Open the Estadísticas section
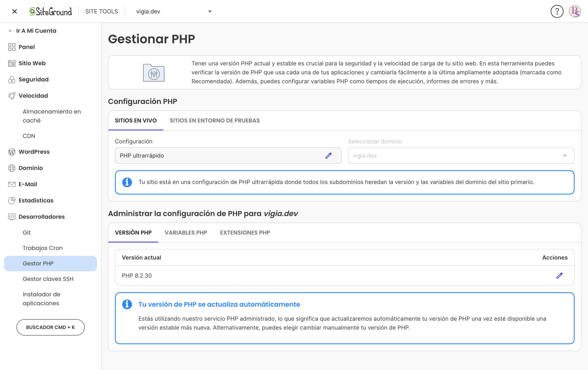The image size is (588, 370). point(36,200)
